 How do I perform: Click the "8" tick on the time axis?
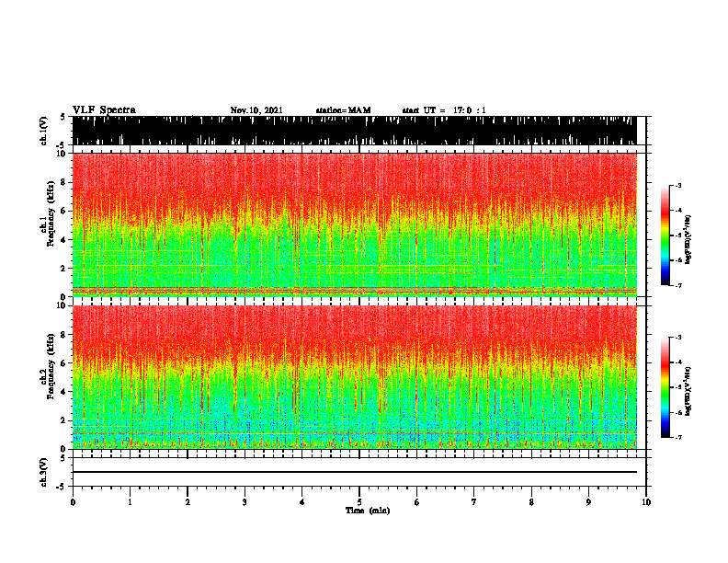(531, 502)
